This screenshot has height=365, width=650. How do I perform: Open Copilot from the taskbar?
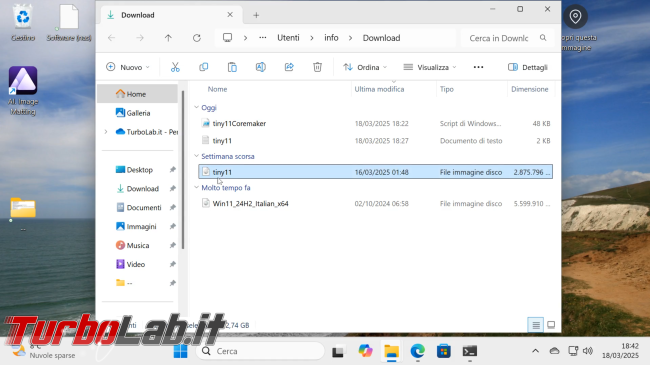(365, 351)
